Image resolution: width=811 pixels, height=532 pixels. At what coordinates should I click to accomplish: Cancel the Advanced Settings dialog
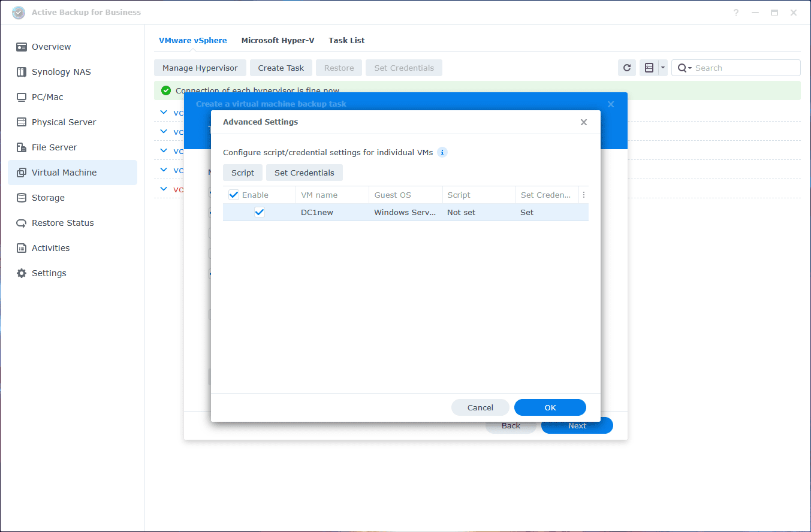point(480,407)
